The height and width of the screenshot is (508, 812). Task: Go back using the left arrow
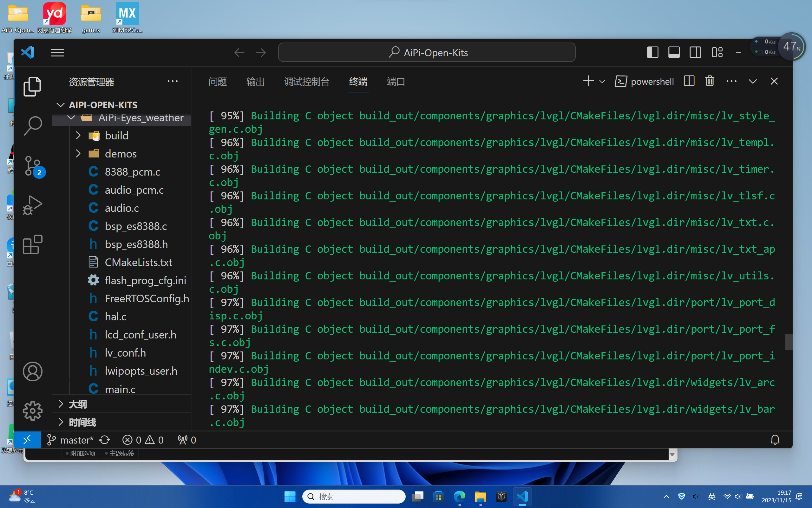coord(239,52)
